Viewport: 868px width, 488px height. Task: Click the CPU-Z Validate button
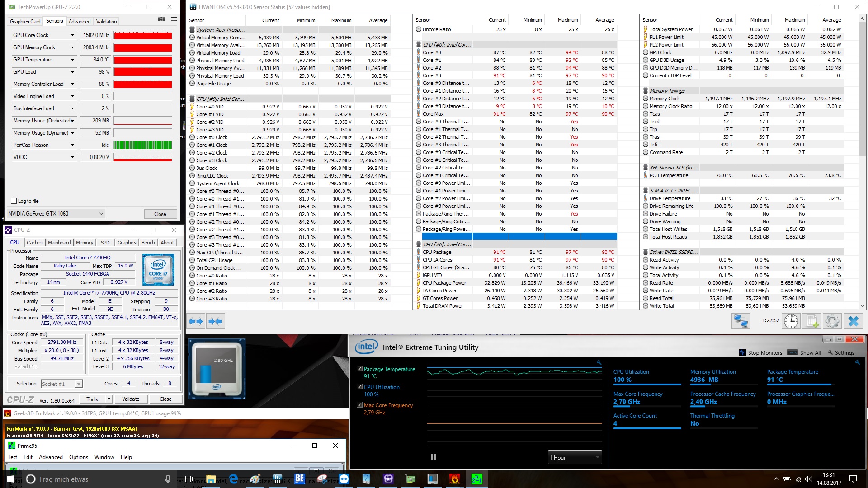click(x=131, y=399)
